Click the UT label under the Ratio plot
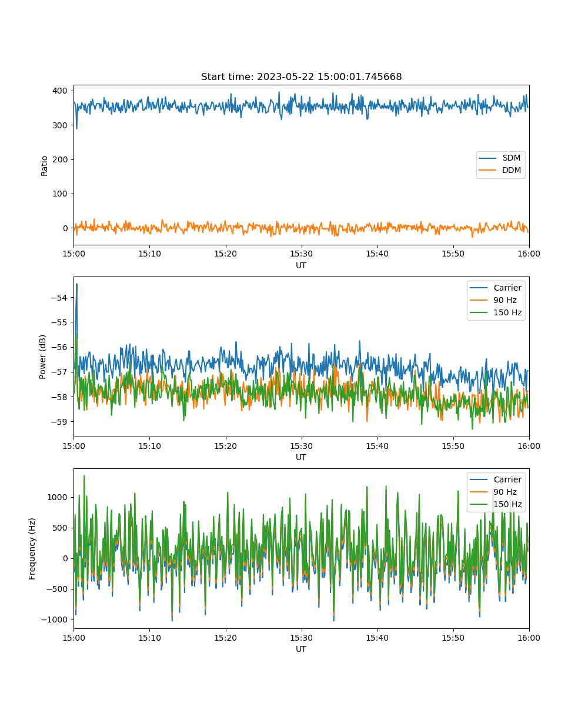Viewport: 588px width, 706px height. point(301,265)
